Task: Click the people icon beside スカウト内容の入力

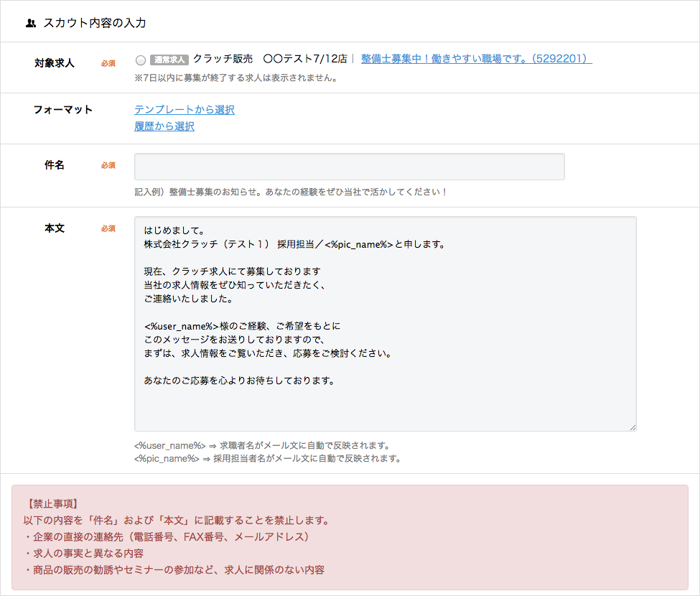Action: tap(30, 23)
